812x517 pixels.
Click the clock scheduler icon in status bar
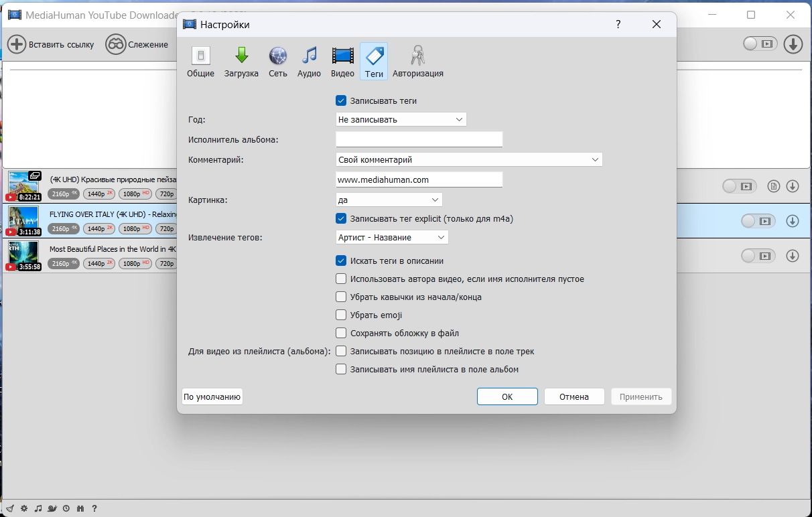pos(66,509)
